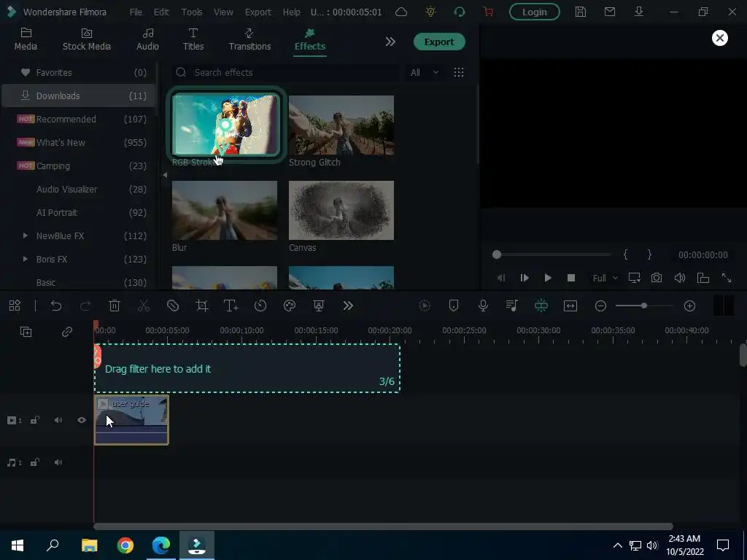The image size is (747, 560).
Task: Open the preview display settings monitor icon
Action: pyautogui.click(x=634, y=278)
